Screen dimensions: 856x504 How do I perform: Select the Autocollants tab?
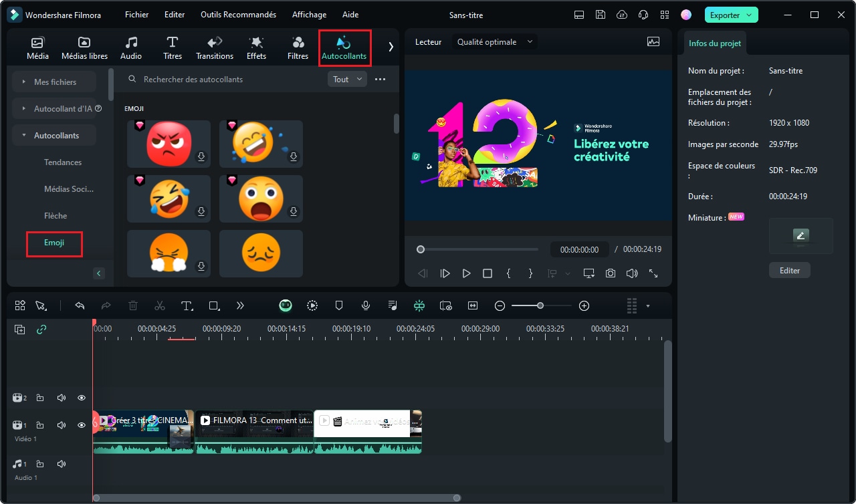tap(344, 48)
